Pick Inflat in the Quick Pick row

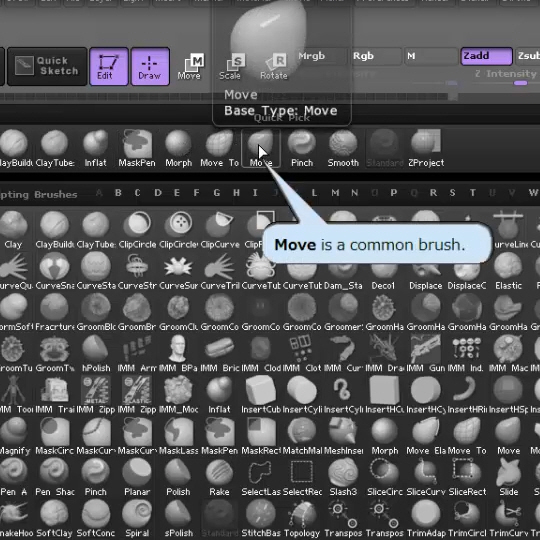(x=96, y=148)
